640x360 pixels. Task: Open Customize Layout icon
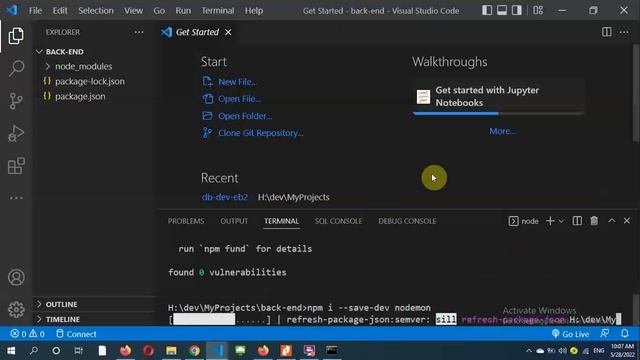538,10
